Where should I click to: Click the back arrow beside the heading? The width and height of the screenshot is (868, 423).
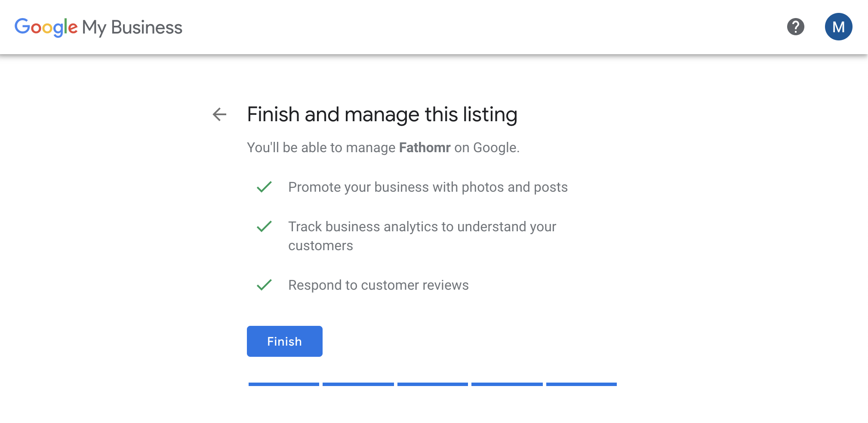click(219, 114)
